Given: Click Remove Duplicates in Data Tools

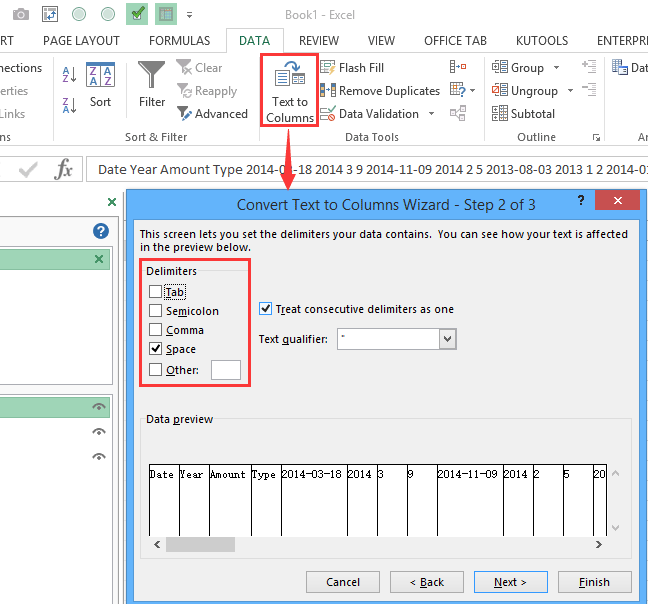Looking at the screenshot, I should tap(327, 91).
